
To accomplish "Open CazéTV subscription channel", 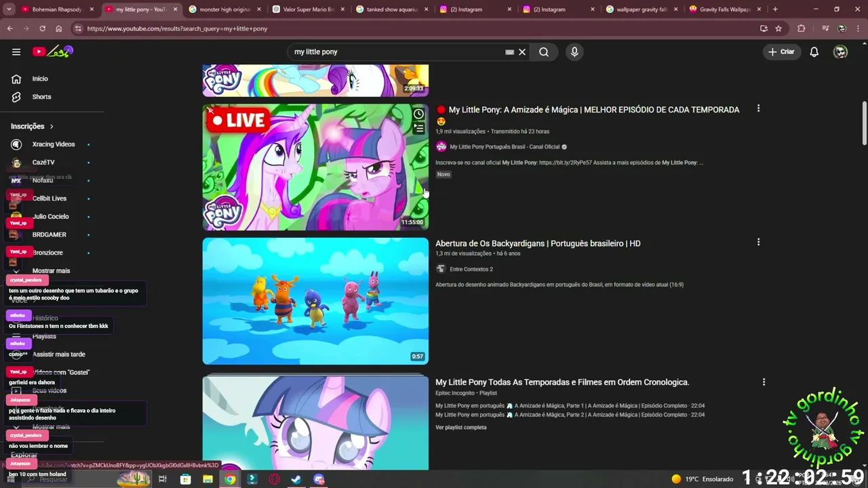I will (x=43, y=163).
